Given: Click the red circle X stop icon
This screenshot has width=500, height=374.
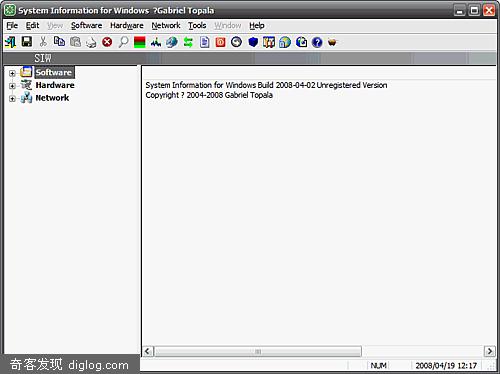Looking at the screenshot, I should click(107, 42).
